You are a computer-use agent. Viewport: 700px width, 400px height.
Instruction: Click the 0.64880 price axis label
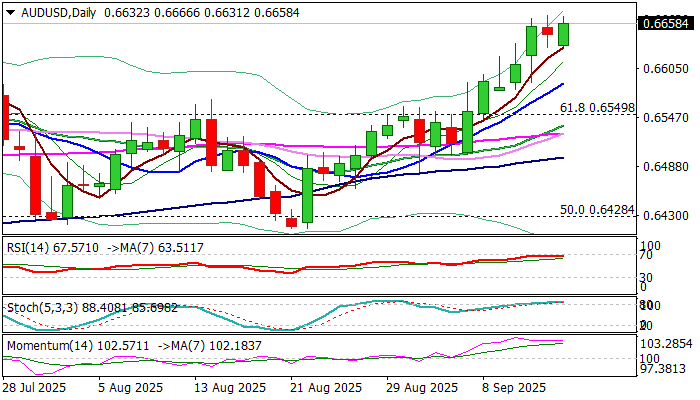pos(667,167)
